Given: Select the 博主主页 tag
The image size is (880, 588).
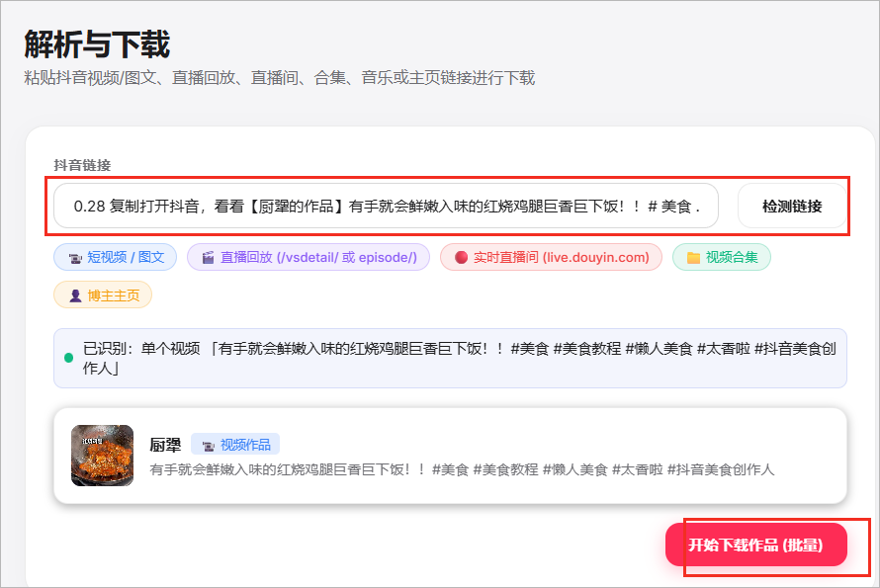Looking at the screenshot, I should pyautogui.click(x=103, y=295).
